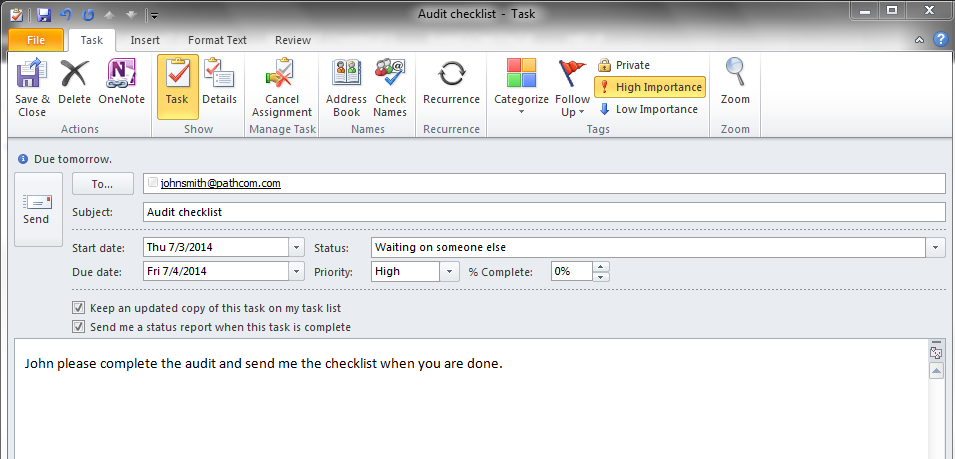The width and height of the screenshot is (955, 459).
Task: Open the Format Text tab
Action: pyautogui.click(x=217, y=40)
